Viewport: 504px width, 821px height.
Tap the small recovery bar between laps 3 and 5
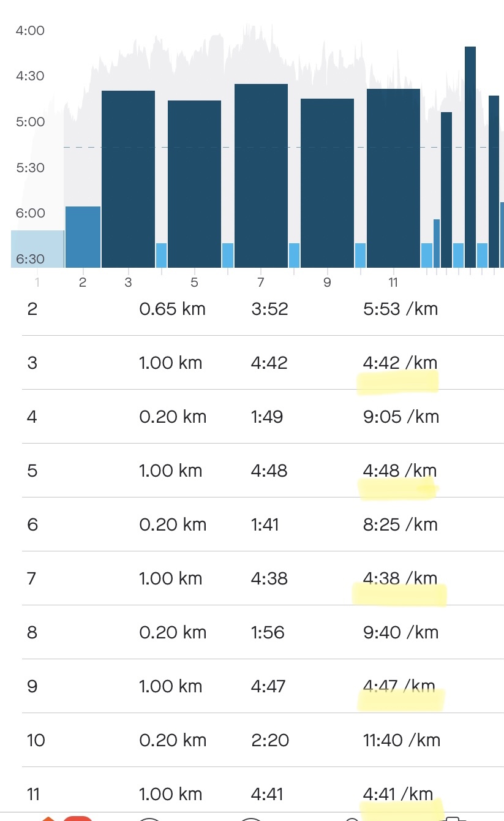[161, 255]
